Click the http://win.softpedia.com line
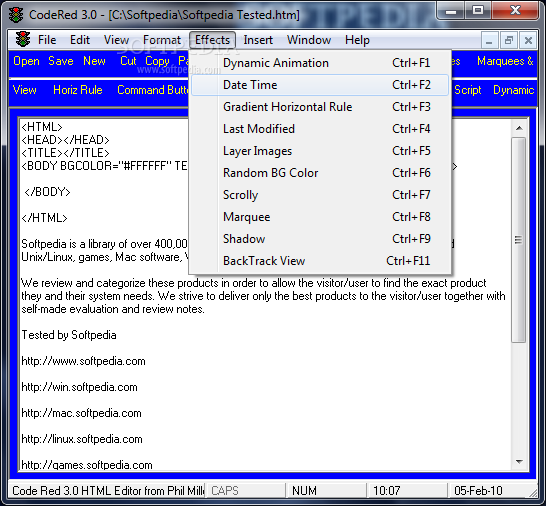The image size is (546, 506). click(x=79, y=387)
